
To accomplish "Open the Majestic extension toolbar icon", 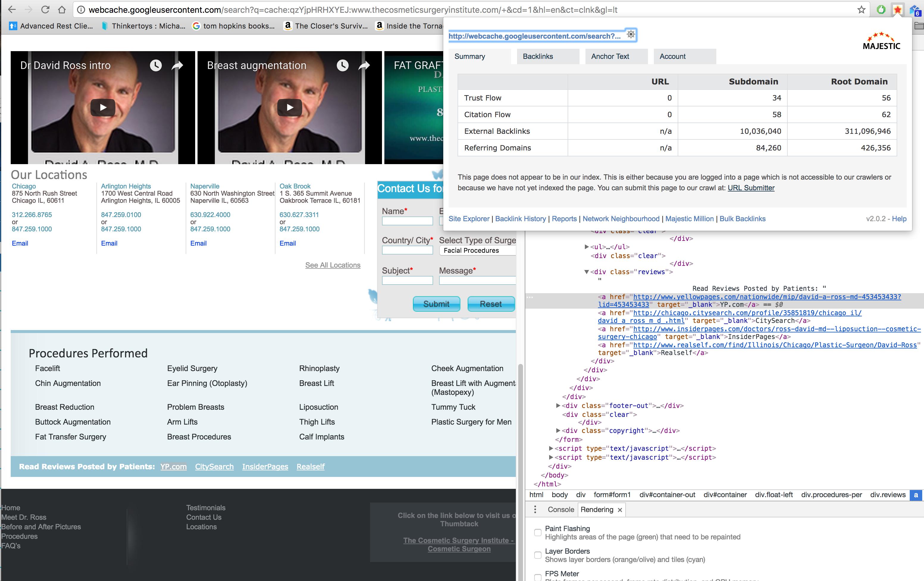I will click(x=898, y=10).
